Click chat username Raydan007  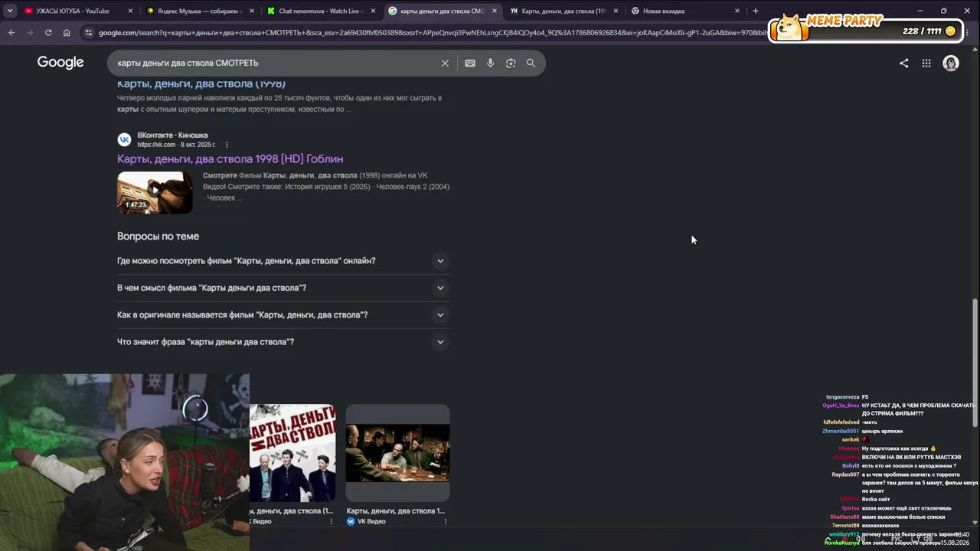click(845, 474)
